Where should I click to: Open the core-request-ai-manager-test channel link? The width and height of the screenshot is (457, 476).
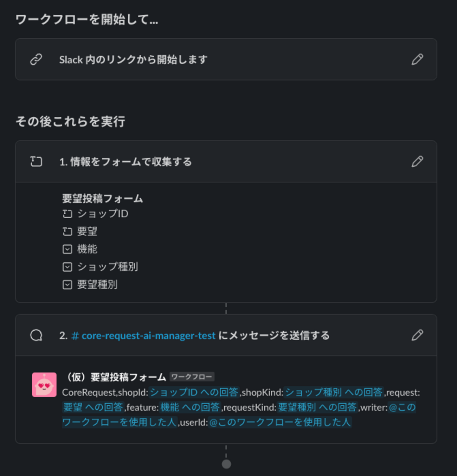click(143, 335)
